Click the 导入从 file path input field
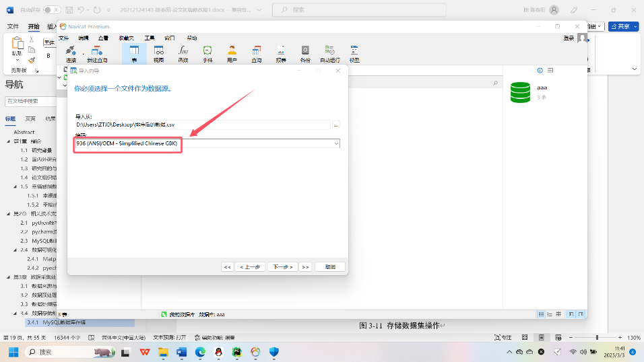The image size is (644, 362). 203,124
